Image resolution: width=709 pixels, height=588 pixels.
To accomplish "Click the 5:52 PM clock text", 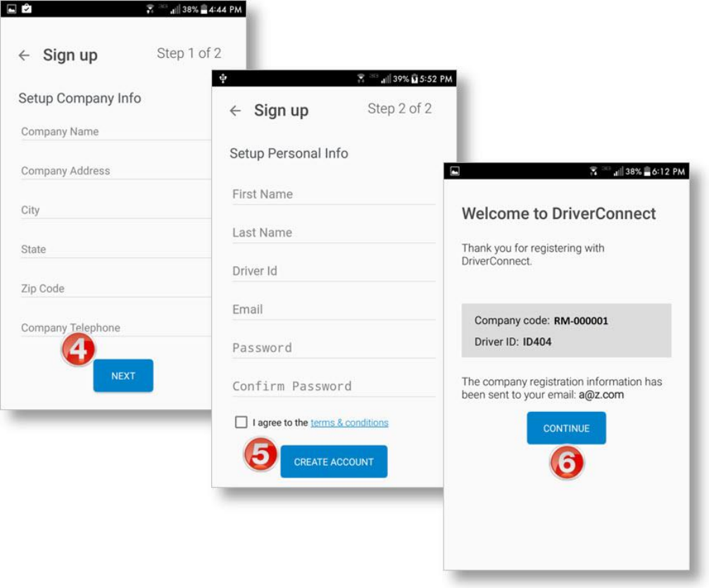I will click(436, 79).
